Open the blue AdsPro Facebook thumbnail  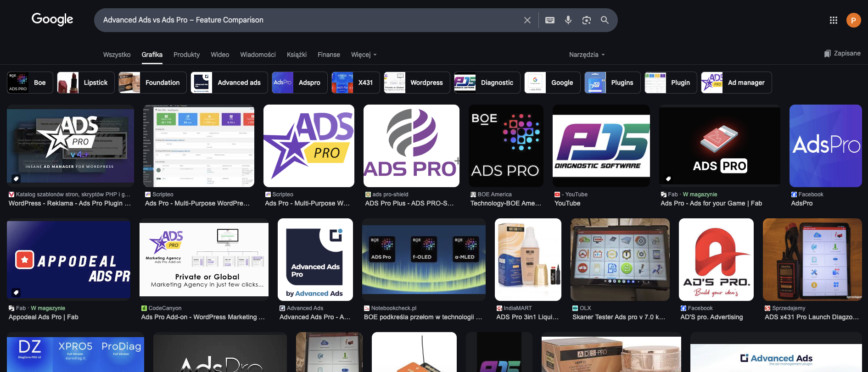point(826,146)
